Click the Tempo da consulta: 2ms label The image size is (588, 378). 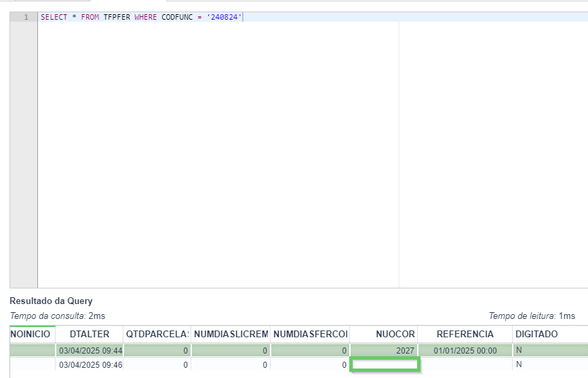[x=58, y=316]
